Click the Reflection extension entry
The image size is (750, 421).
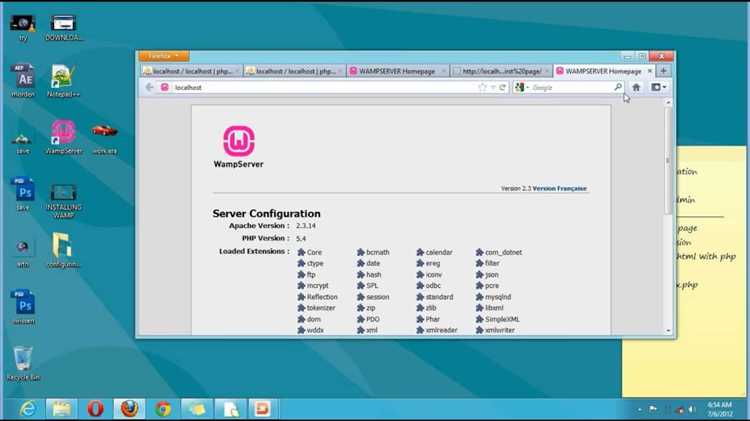point(318,297)
